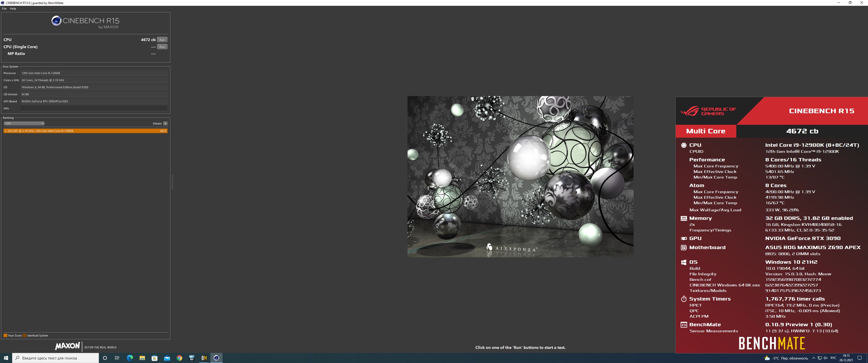Screen dimensions: 868x363
Task: Click the 1,767,776 timer calls text
Action: [x=795, y=299]
